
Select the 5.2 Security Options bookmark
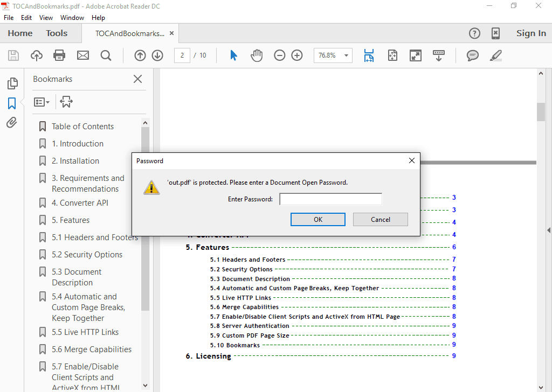[87, 255]
